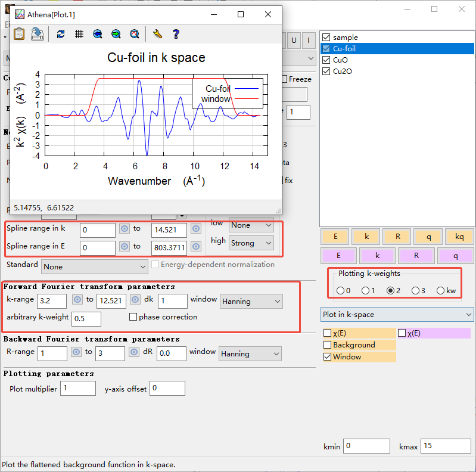The height and width of the screenshot is (472, 476).
Task: Click the replot refresh arrows icon
Action: click(x=60, y=34)
